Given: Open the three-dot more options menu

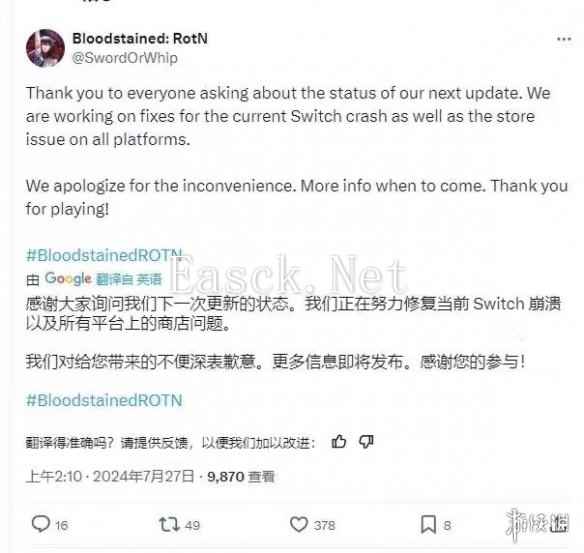Looking at the screenshot, I should coord(564,39).
